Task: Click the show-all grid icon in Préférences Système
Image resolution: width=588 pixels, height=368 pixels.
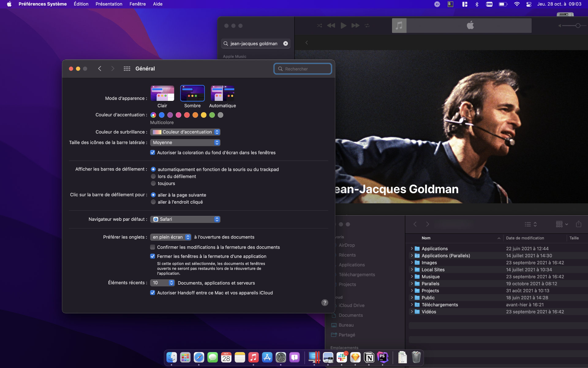Action: point(127,69)
